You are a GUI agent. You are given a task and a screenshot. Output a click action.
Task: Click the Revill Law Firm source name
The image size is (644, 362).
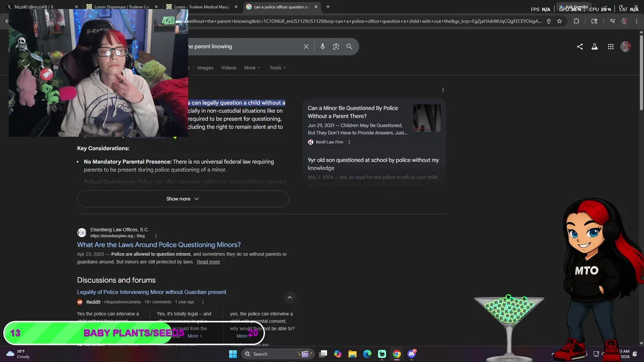329,142
